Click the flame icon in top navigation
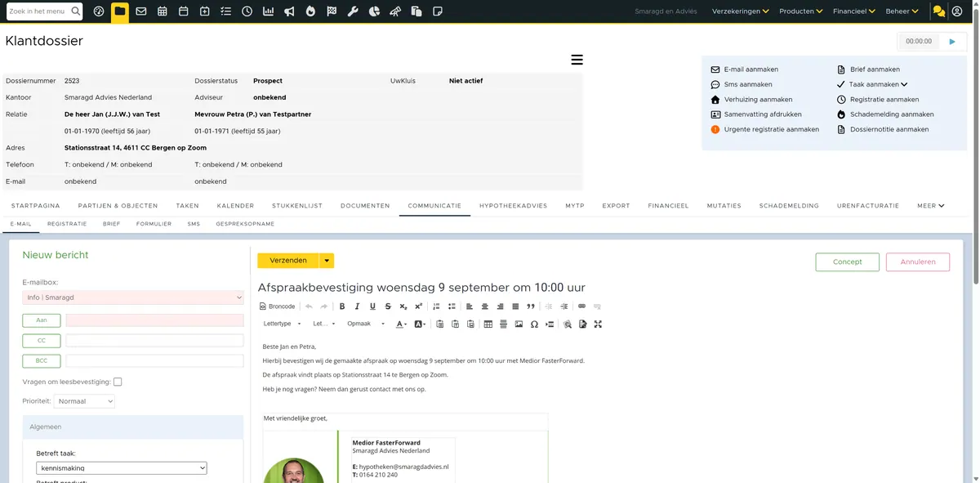The height and width of the screenshot is (483, 980). 310,11
